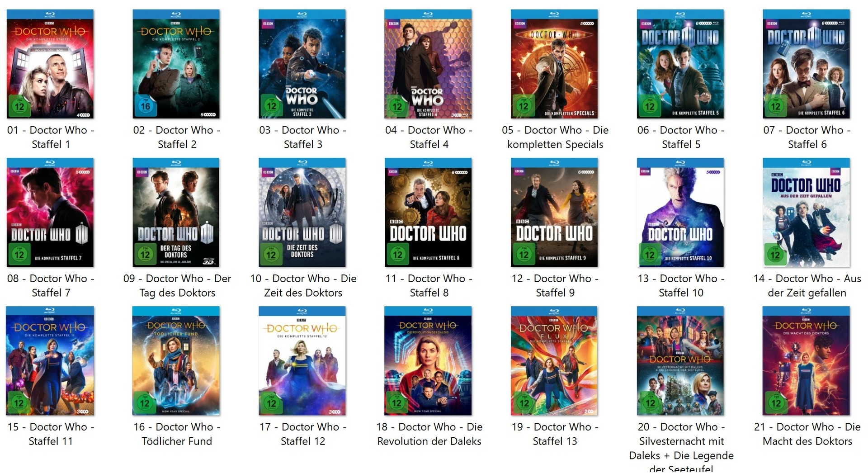The image size is (868, 473).
Task: Select the Doctor Who Staffel 5 cover
Action: [680, 64]
